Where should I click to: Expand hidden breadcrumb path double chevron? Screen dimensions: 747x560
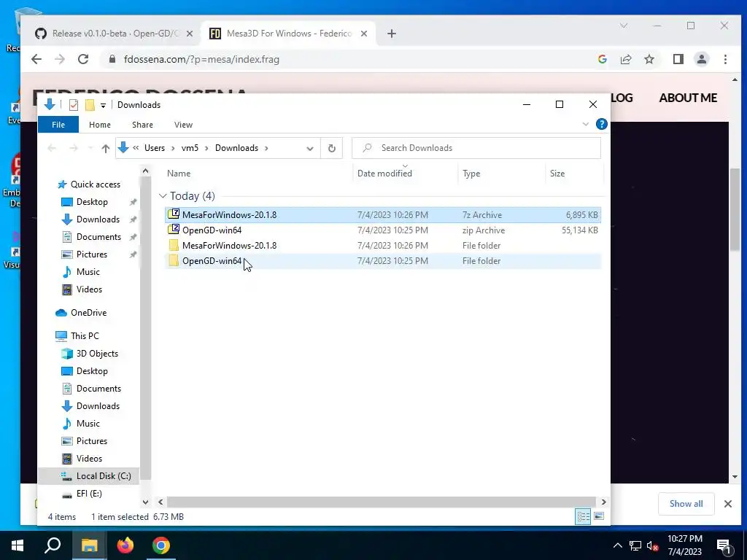[136, 148]
